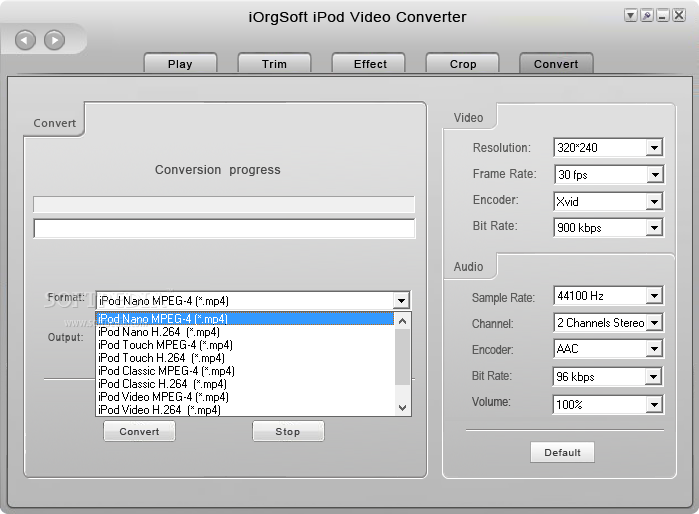This screenshot has width=699, height=514.
Task: Open the title bar dropdown menu icon
Action: (x=630, y=16)
